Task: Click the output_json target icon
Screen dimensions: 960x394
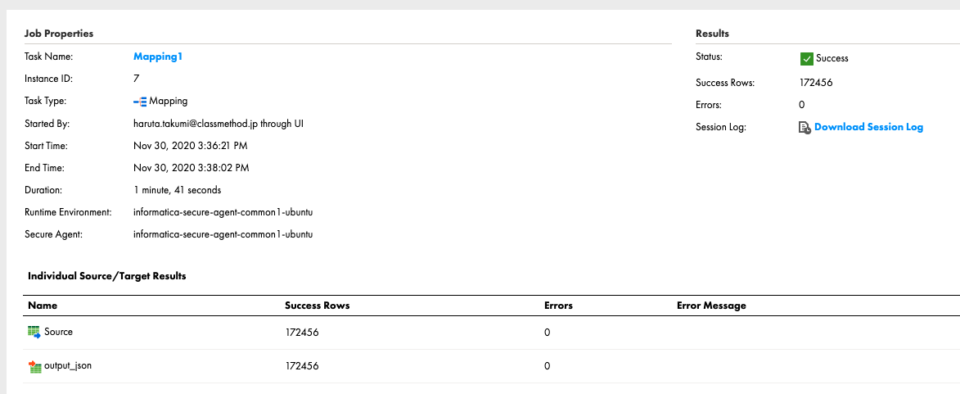Action: pyautogui.click(x=35, y=366)
